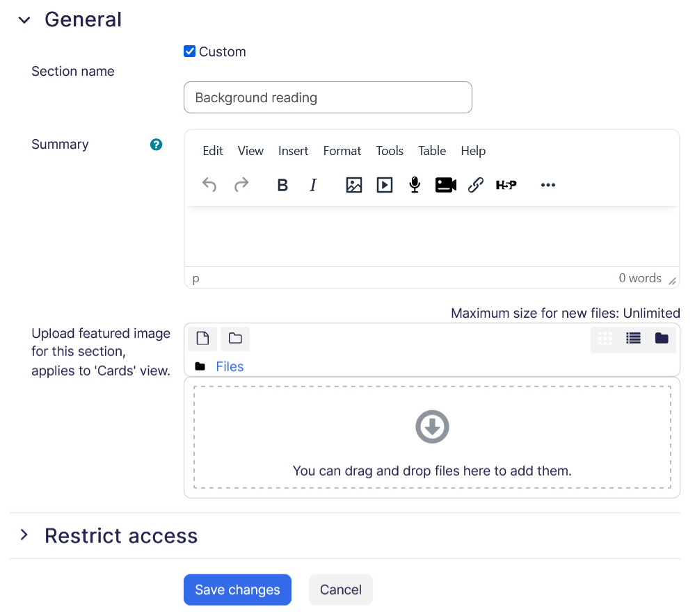Switch file manager to list view icon
Image resolution: width=695 pixels, height=616 pixels.
tap(632, 338)
